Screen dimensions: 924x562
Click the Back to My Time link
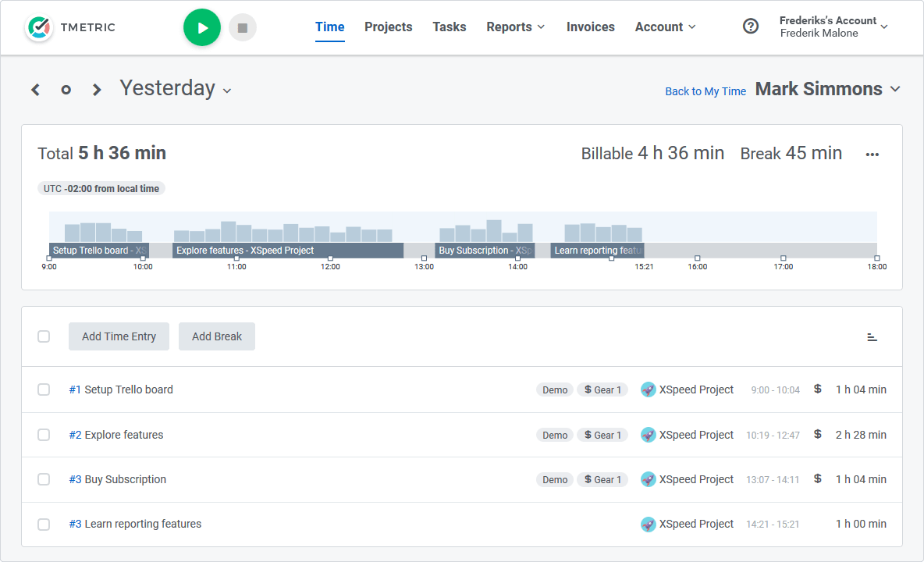pyautogui.click(x=705, y=91)
